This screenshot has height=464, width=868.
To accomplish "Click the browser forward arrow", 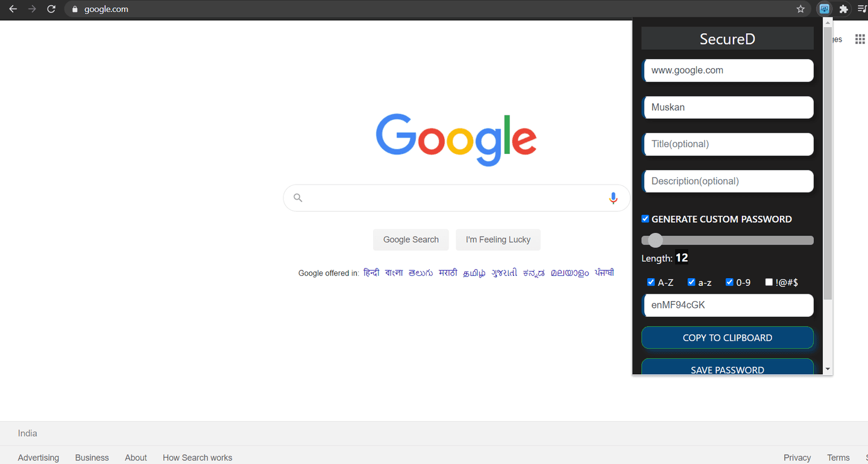I will 32,9.
